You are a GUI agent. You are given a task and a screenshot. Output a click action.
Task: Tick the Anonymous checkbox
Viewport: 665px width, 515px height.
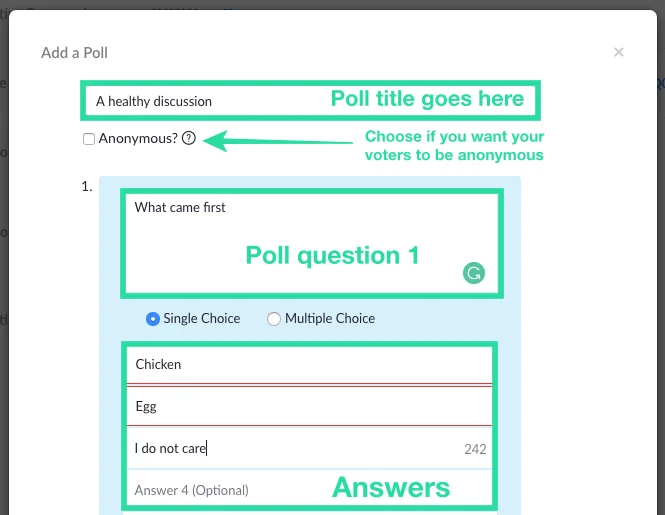[x=89, y=139]
